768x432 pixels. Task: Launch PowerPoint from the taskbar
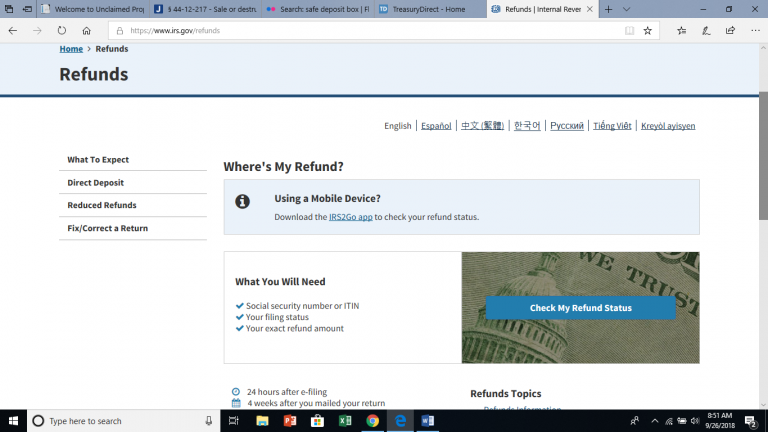click(x=290, y=421)
